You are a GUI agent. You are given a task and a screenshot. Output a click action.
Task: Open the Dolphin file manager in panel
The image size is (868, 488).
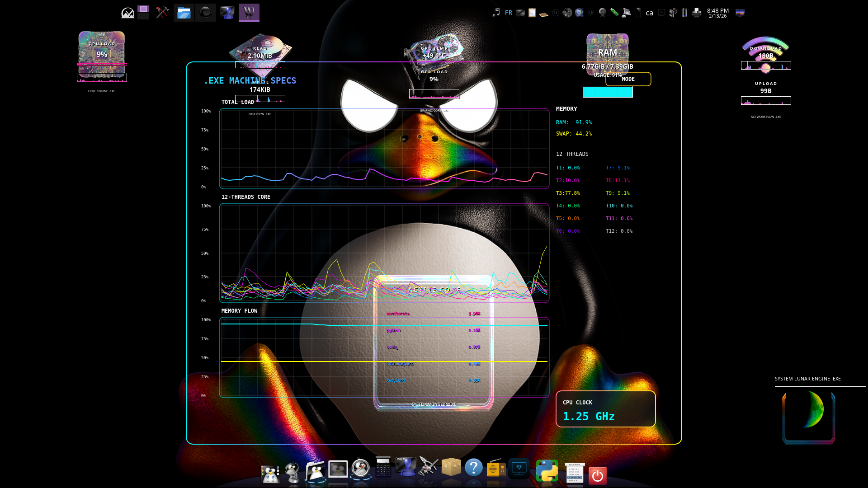(184, 13)
